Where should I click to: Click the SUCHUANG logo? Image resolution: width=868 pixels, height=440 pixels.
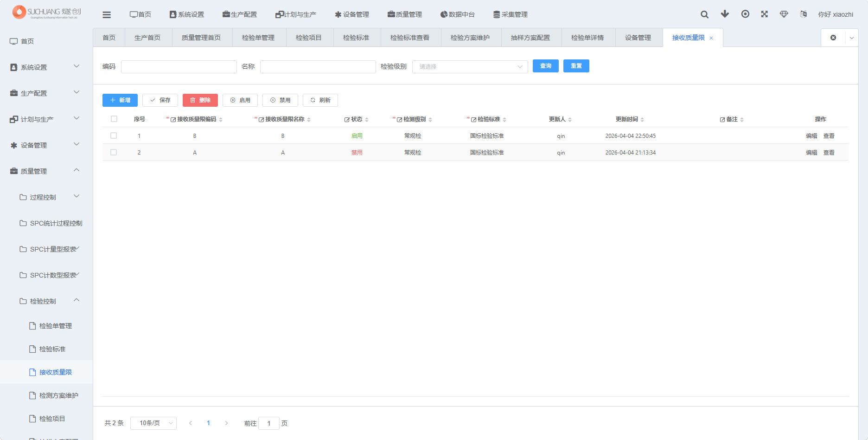pos(46,12)
